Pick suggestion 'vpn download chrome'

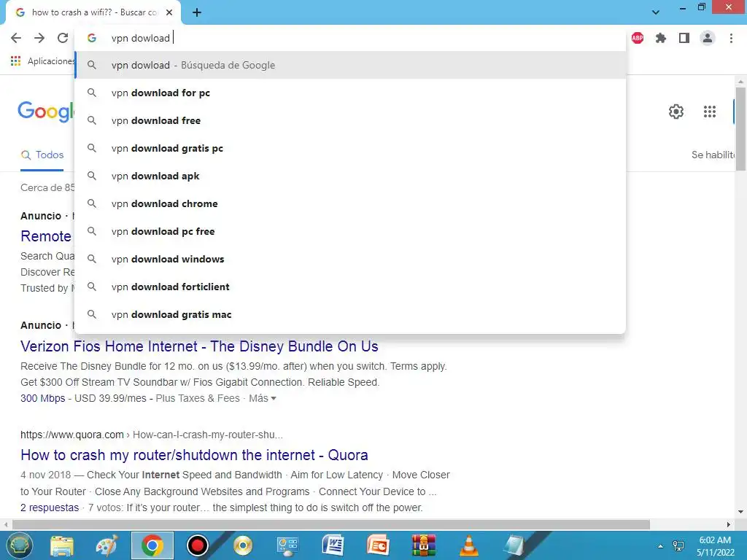click(350, 203)
